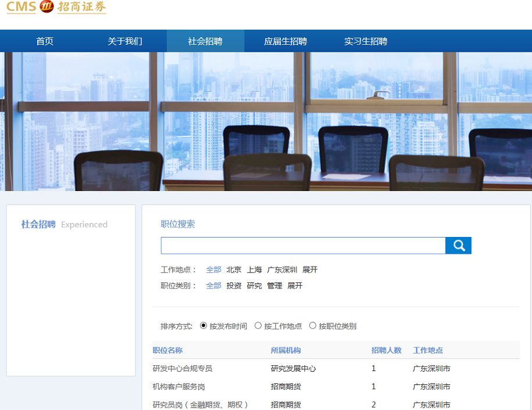Open the 机构客户服务岗 job posting
Viewport: 532px width, 410px height.
point(179,387)
